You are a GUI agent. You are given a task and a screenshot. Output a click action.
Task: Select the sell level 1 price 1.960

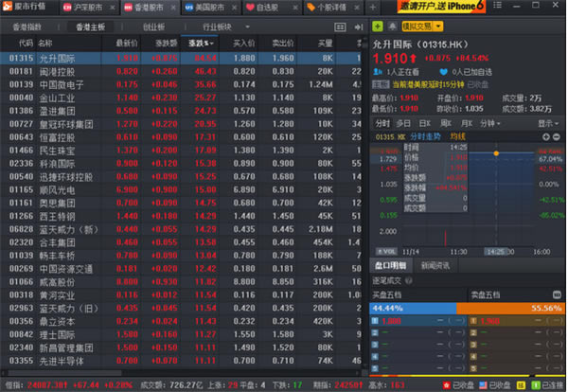coord(490,321)
